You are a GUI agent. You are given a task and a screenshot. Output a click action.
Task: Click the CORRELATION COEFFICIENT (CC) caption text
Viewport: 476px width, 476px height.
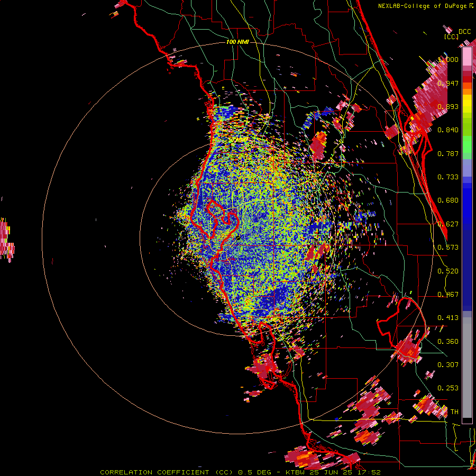tap(167, 472)
